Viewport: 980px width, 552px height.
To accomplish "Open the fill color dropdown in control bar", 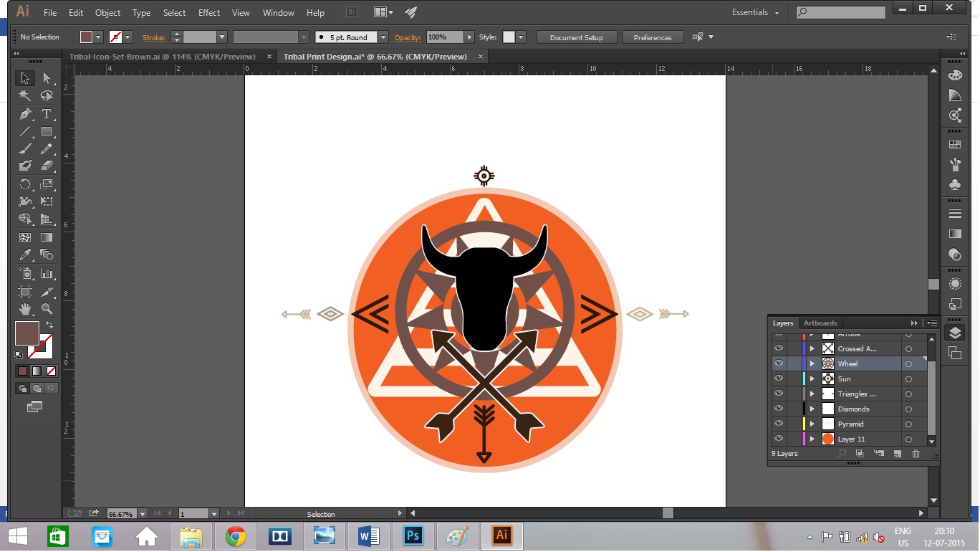I will pyautogui.click(x=98, y=37).
